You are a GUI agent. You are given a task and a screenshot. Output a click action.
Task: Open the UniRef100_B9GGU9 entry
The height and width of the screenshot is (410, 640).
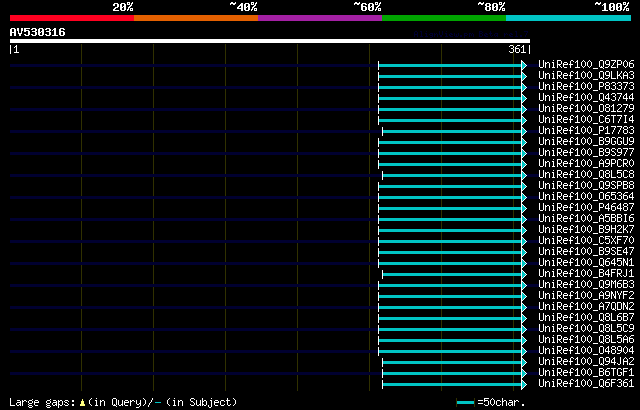pyautogui.click(x=586, y=142)
